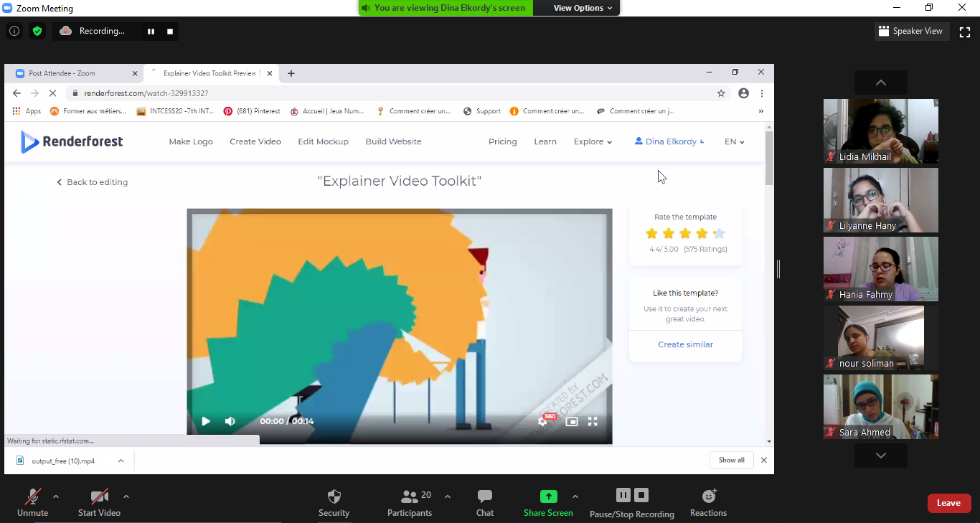Rate the template with the fifth star
The height and width of the screenshot is (523, 980).
[x=719, y=233]
